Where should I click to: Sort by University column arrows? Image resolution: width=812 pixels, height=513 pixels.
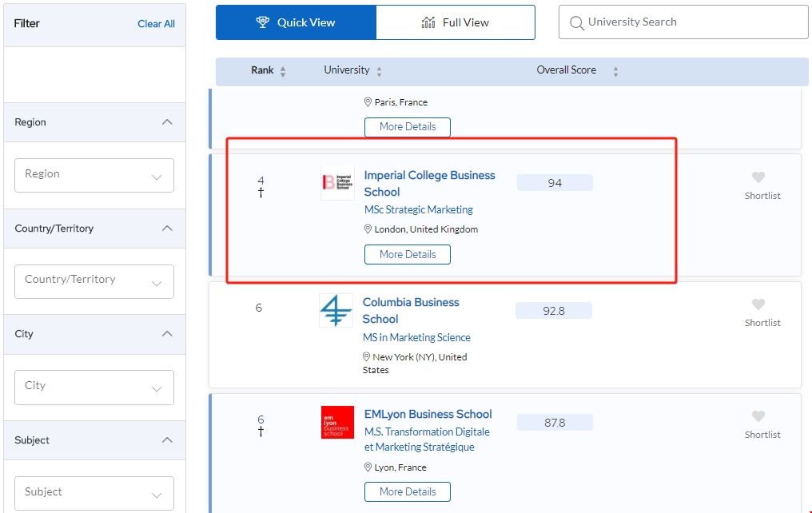click(379, 71)
